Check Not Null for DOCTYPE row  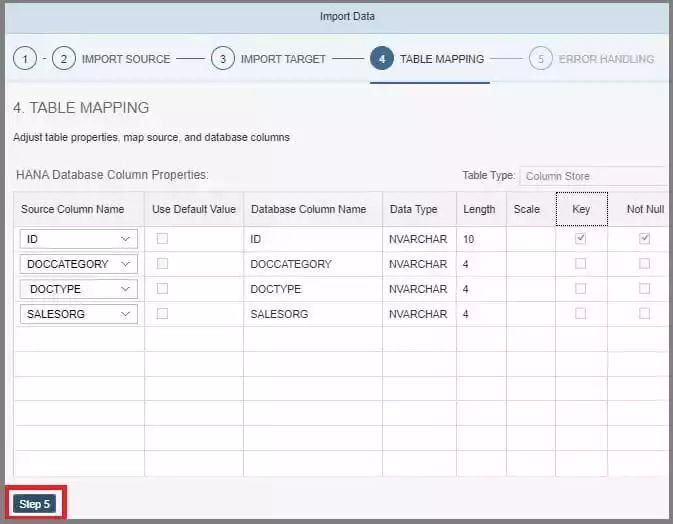[644, 288]
